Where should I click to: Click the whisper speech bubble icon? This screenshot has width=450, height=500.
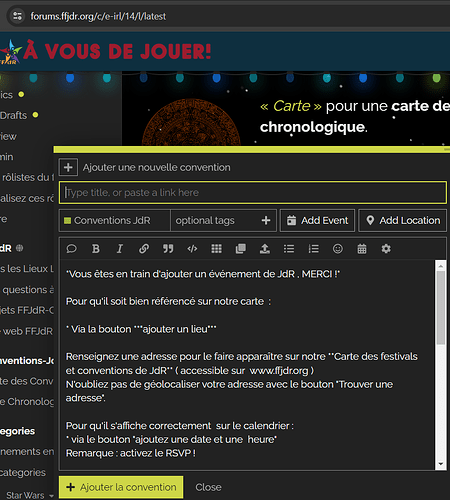pyautogui.click(x=71, y=249)
